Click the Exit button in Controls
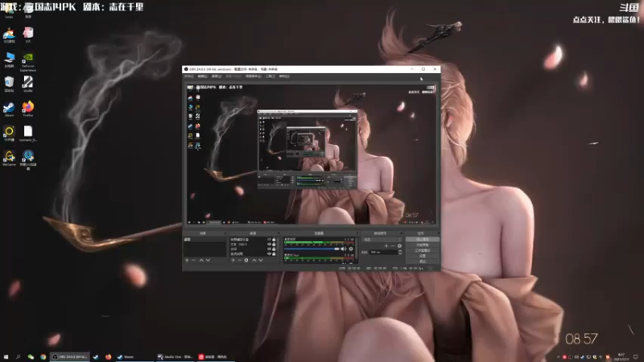Viewport: 644px width, 362px height. point(422,261)
